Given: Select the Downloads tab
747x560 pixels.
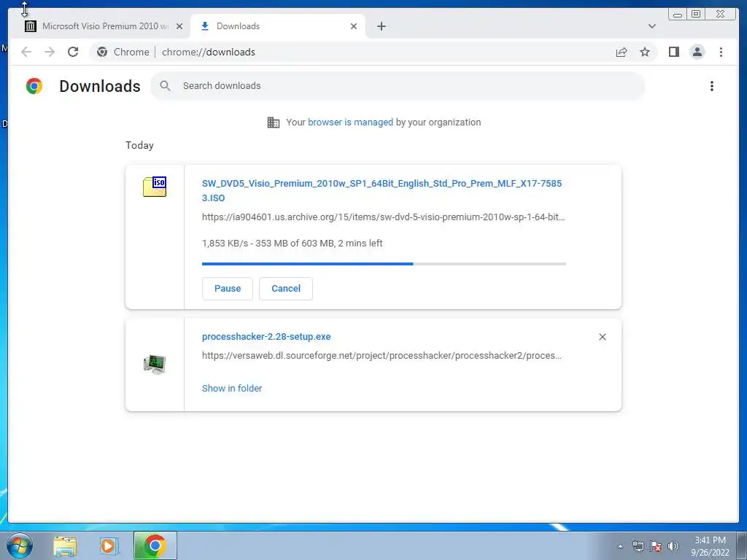Looking at the screenshot, I should (278, 26).
